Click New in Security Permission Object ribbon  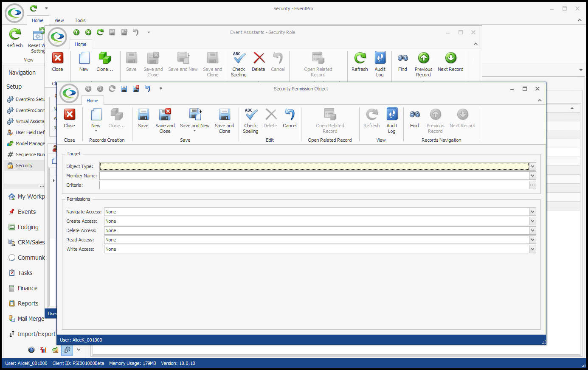click(x=96, y=119)
